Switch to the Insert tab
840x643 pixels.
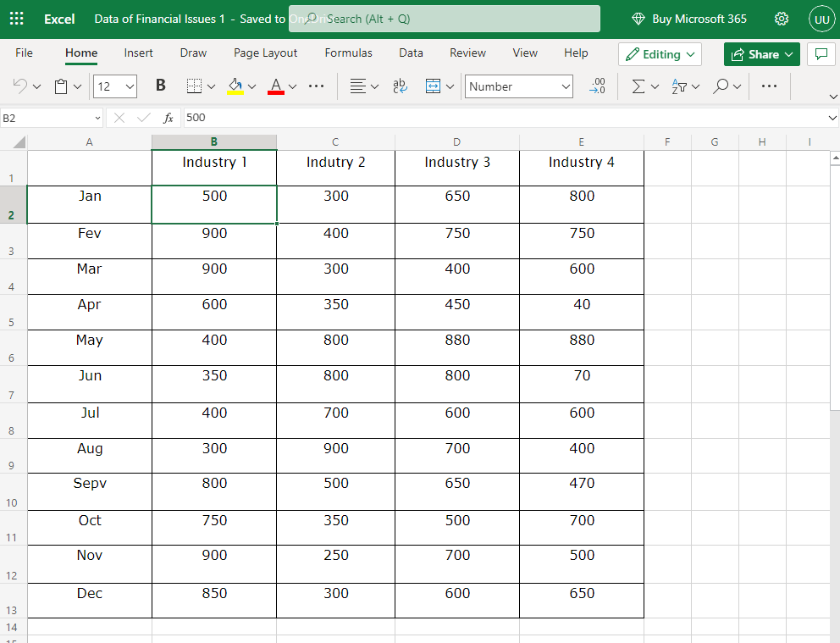point(138,53)
